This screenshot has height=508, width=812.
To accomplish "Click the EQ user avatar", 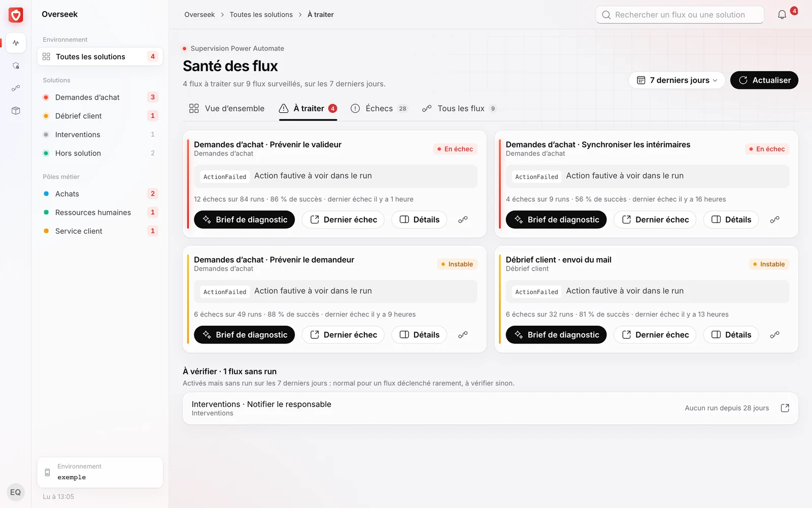I will click(x=16, y=492).
